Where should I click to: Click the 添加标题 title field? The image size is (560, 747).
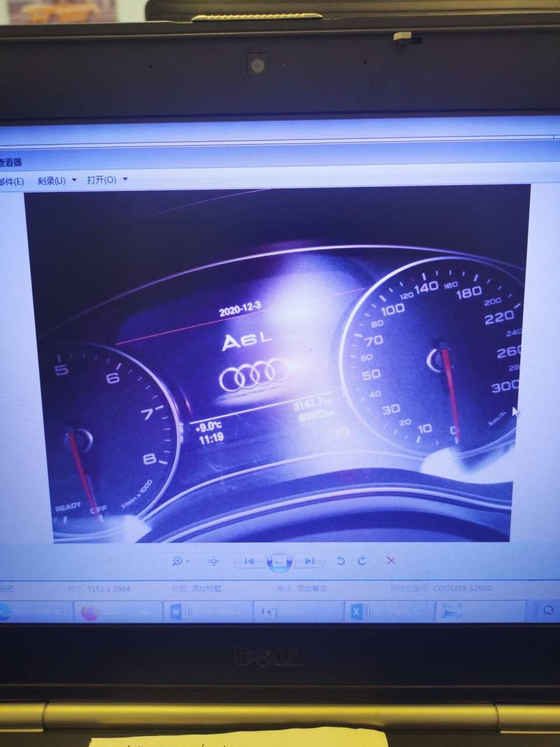click(x=206, y=589)
